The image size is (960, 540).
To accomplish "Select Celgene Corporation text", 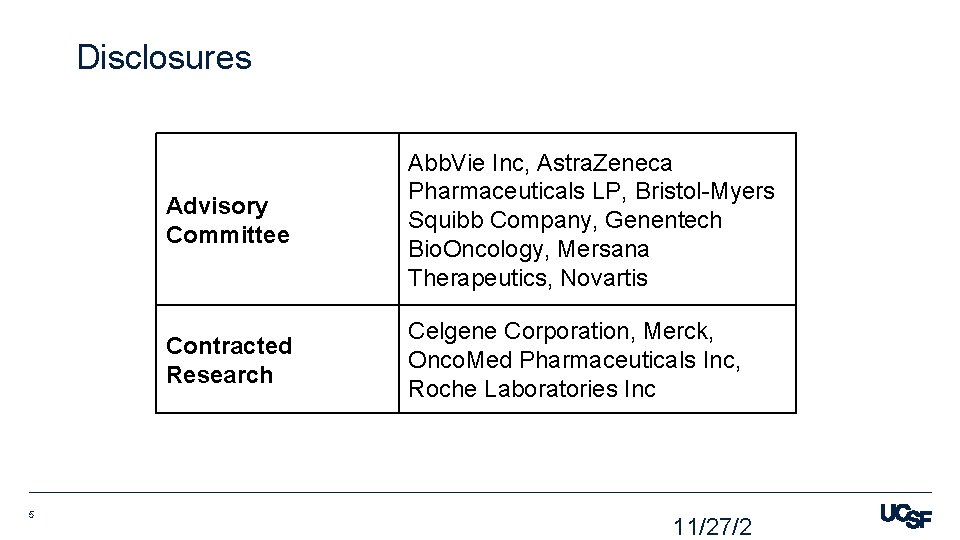I will [517, 331].
